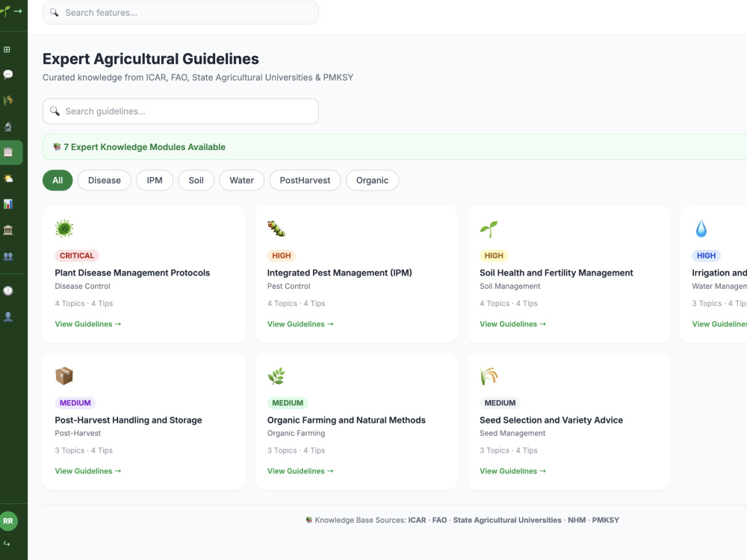Click the herb leaf icon on Organic Farming card
This screenshot has width=747, height=560.
click(x=276, y=376)
